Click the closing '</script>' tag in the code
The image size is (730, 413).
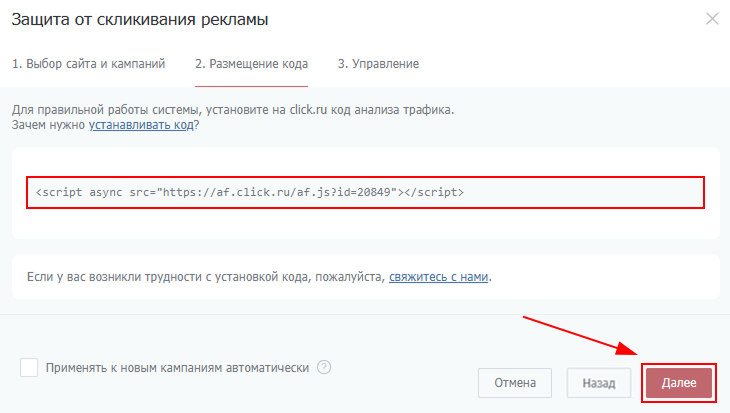[433, 192]
